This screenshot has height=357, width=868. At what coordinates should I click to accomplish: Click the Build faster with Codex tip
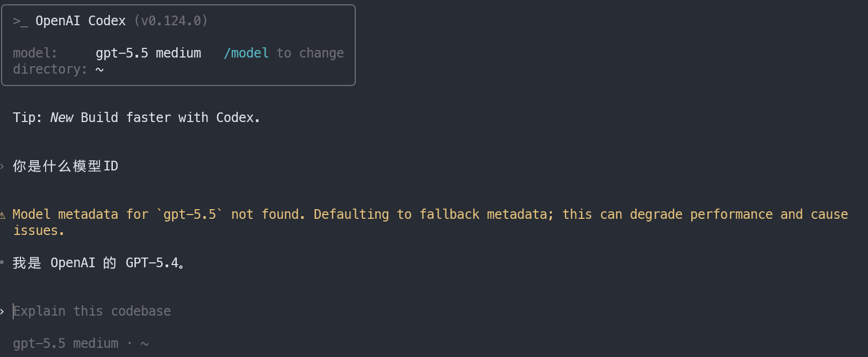click(170, 118)
